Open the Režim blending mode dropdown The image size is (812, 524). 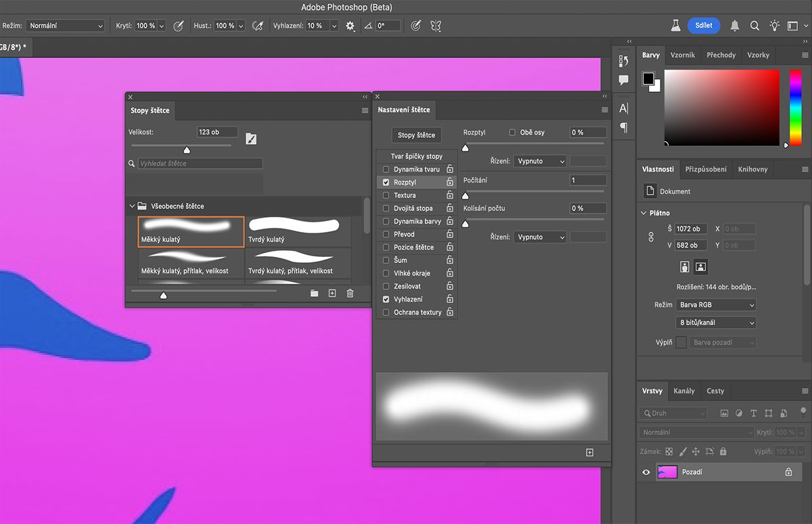[65, 26]
